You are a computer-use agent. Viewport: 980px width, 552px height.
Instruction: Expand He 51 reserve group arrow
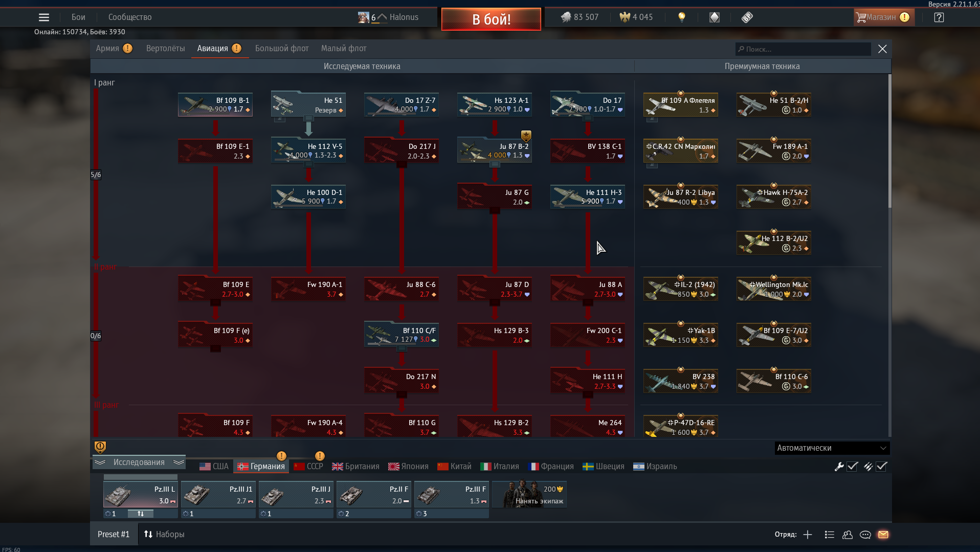click(308, 119)
